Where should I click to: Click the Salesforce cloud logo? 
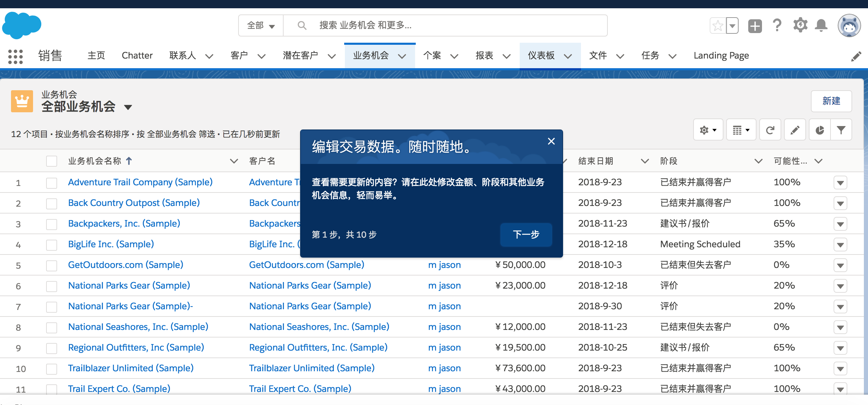pyautogui.click(x=22, y=25)
